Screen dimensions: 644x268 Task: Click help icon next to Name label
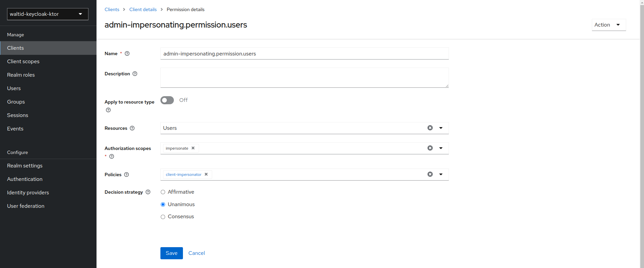pyautogui.click(x=127, y=53)
